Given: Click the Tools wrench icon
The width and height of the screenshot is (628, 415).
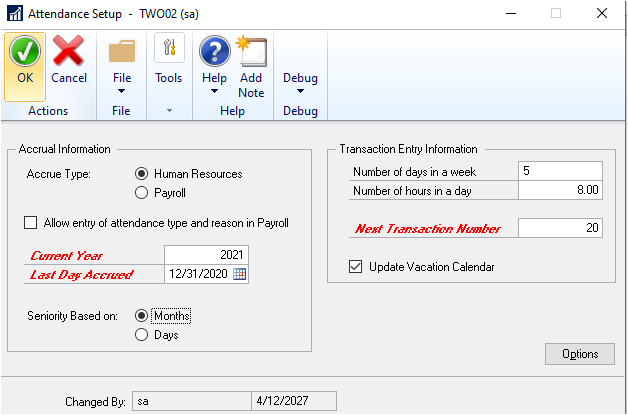Looking at the screenshot, I should click(x=169, y=48).
